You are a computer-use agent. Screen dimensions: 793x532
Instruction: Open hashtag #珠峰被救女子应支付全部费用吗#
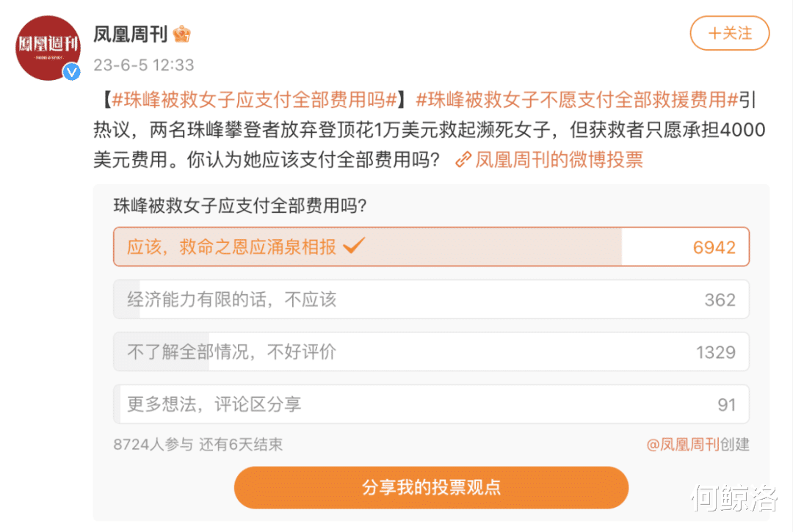(x=254, y=99)
